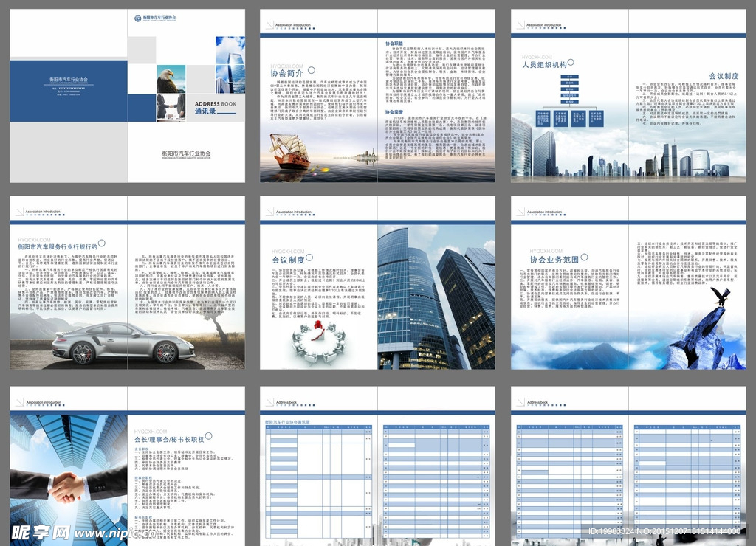Screen dimensions: 756x546
Task: Click the 衡阳市汽车服务行业行规行约 title
Action: point(58,247)
